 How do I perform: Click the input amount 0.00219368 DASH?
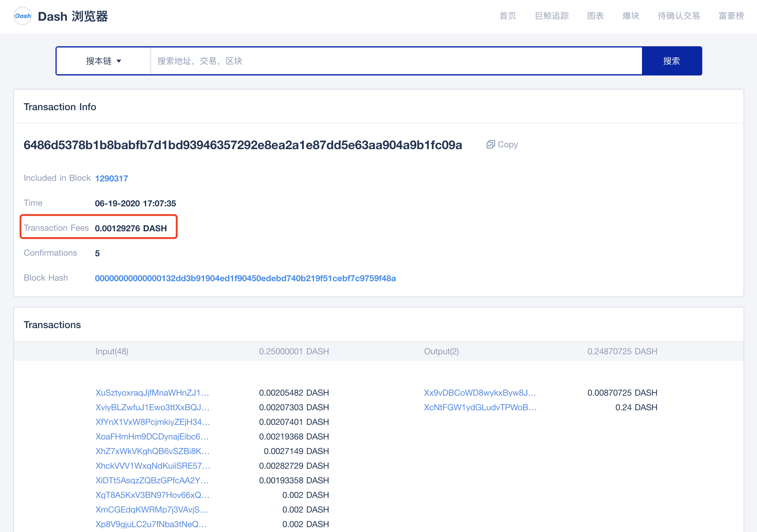click(294, 436)
